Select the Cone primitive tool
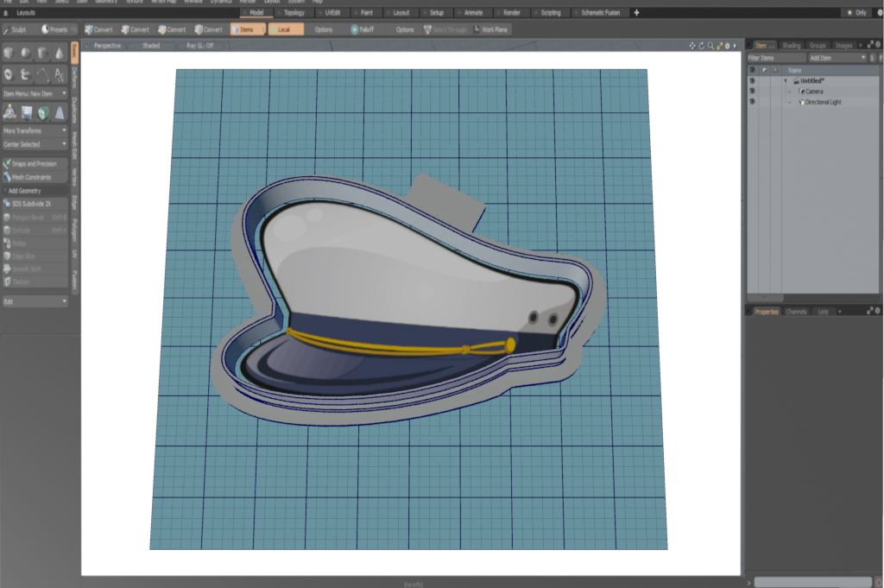Viewport: 884px width, 588px height. point(59,54)
